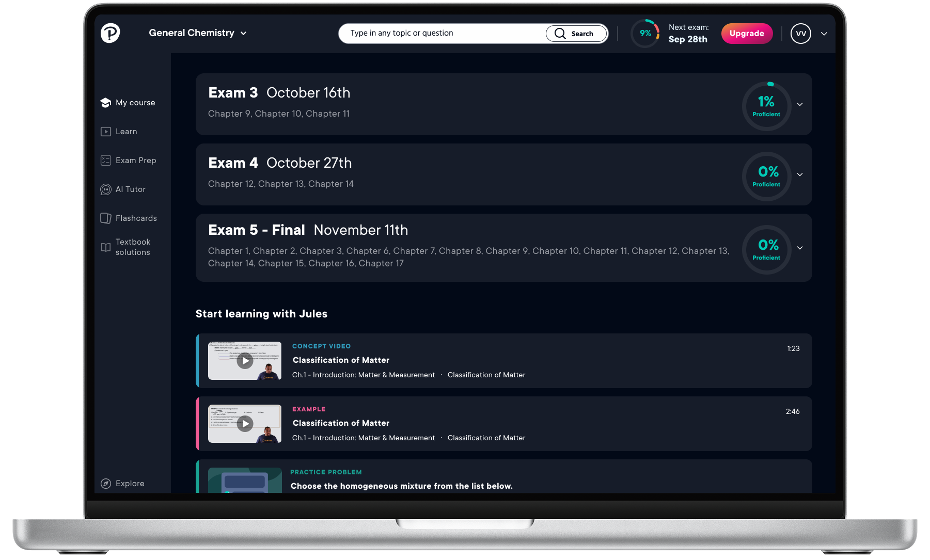The width and height of the screenshot is (930, 560).
Task: Open the homogeneous mixture practice problem
Action: click(x=401, y=486)
